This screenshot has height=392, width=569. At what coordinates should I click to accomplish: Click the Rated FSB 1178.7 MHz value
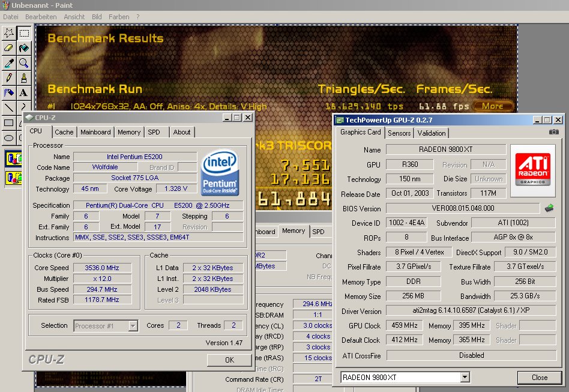pos(102,300)
